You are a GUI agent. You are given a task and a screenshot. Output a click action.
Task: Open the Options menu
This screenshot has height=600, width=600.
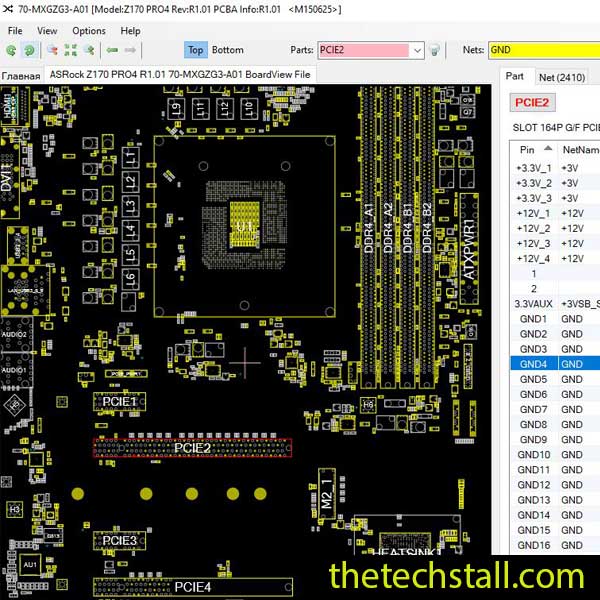click(88, 31)
